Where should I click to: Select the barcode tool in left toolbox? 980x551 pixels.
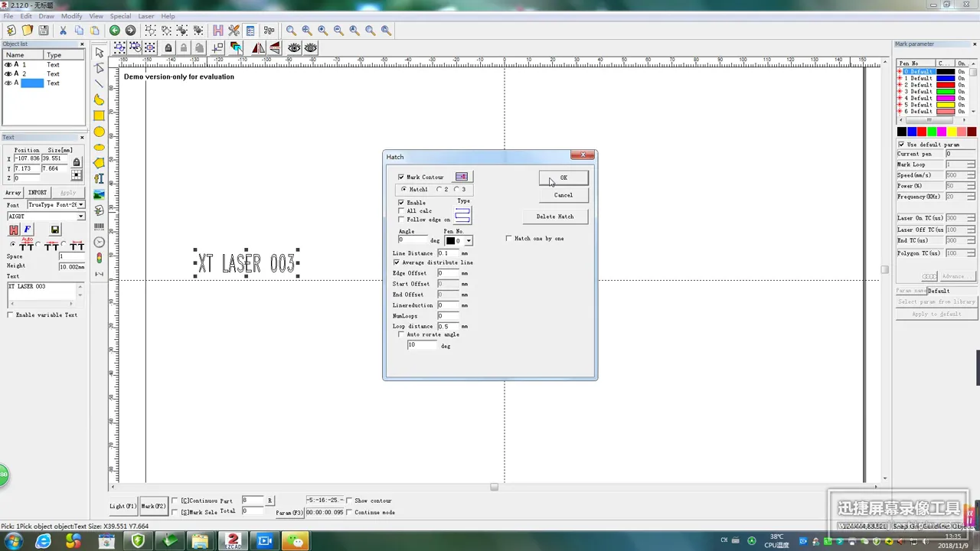(x=99, y=227)
